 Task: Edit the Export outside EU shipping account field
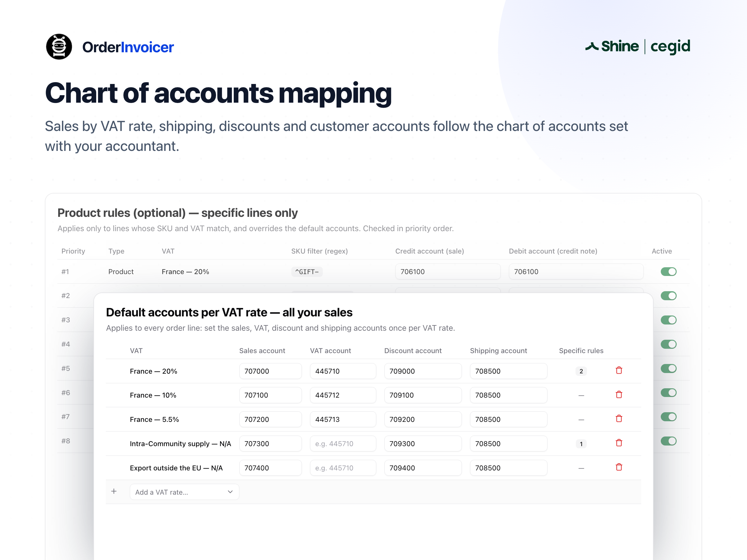(x=509, y=468)
